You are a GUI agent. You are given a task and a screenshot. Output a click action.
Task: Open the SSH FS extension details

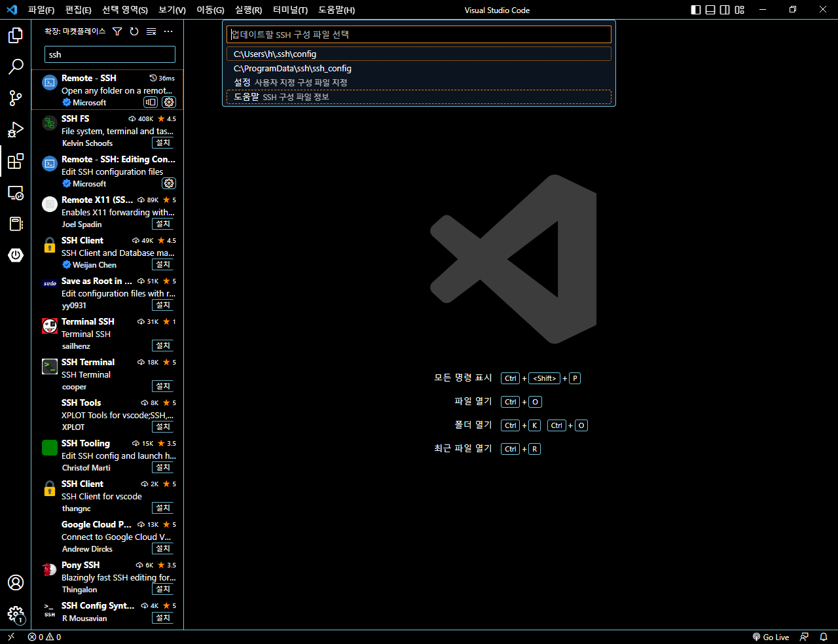107,130
